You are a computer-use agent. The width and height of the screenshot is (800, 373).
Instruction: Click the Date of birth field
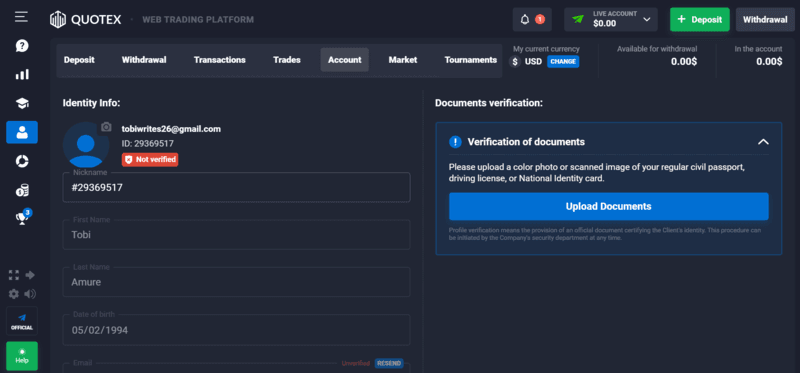coord(236,330)
